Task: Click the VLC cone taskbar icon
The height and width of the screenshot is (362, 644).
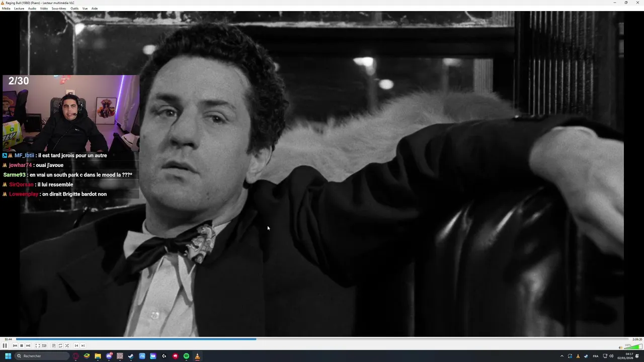Action: 197,356
